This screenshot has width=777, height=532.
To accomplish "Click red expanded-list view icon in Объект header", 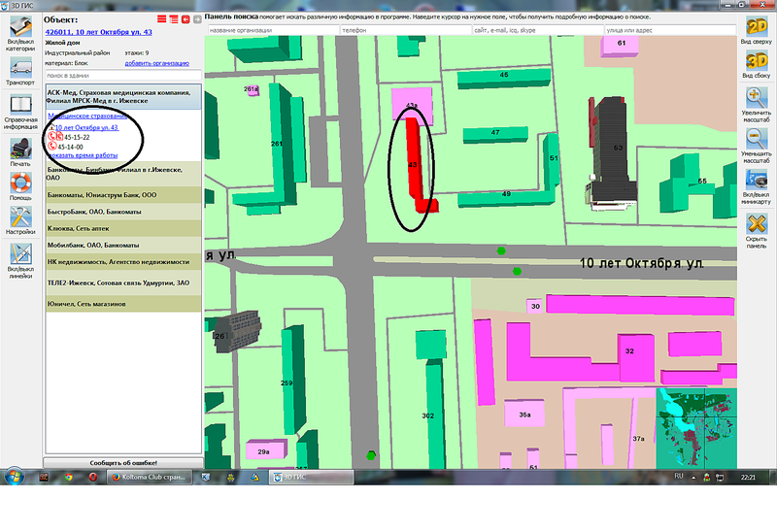I will click(174, 19).
